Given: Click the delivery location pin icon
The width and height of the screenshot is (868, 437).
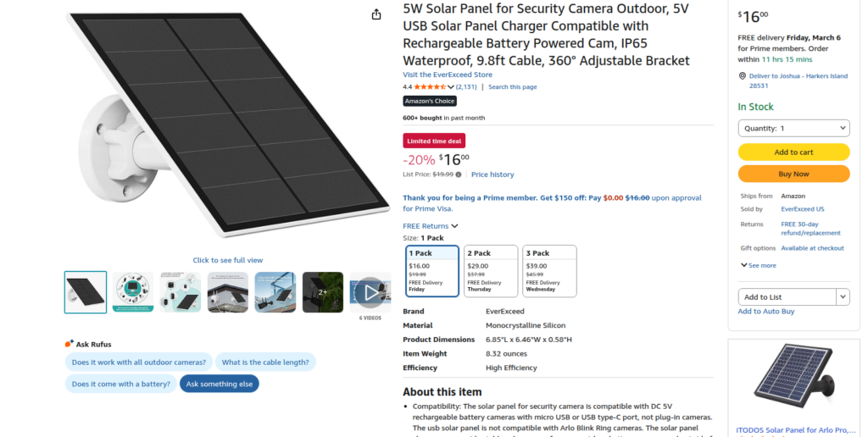Looking at the screenshot, I should [743, 75].
